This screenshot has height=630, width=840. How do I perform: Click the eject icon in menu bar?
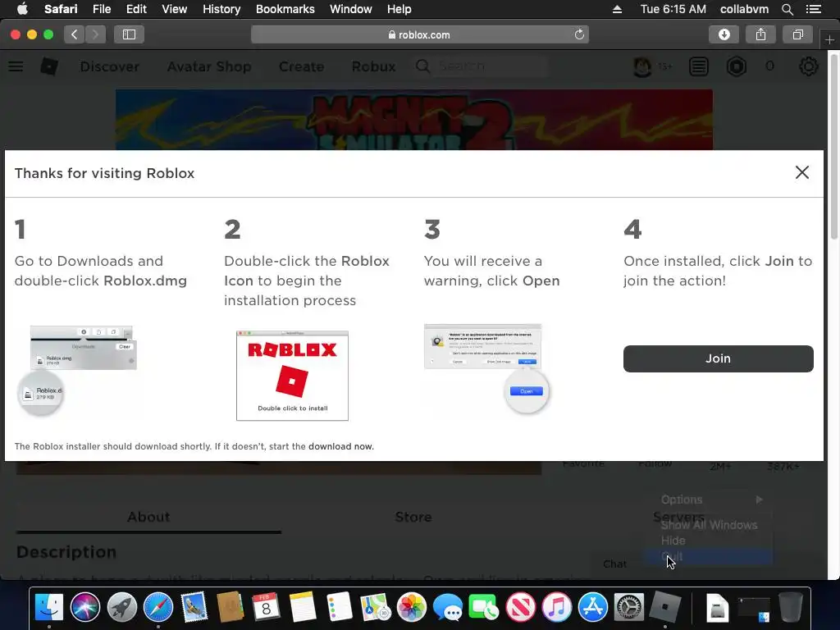pos(617,9)
